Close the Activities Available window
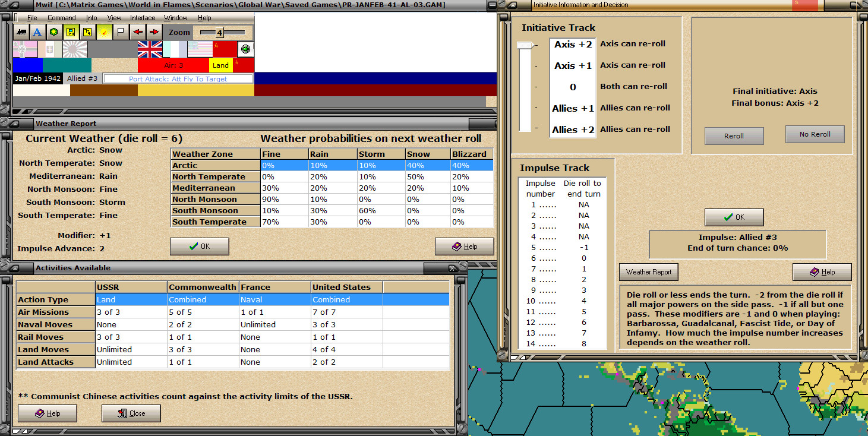The height and width of the screenshot is (436, 868). tap(131, 413)
